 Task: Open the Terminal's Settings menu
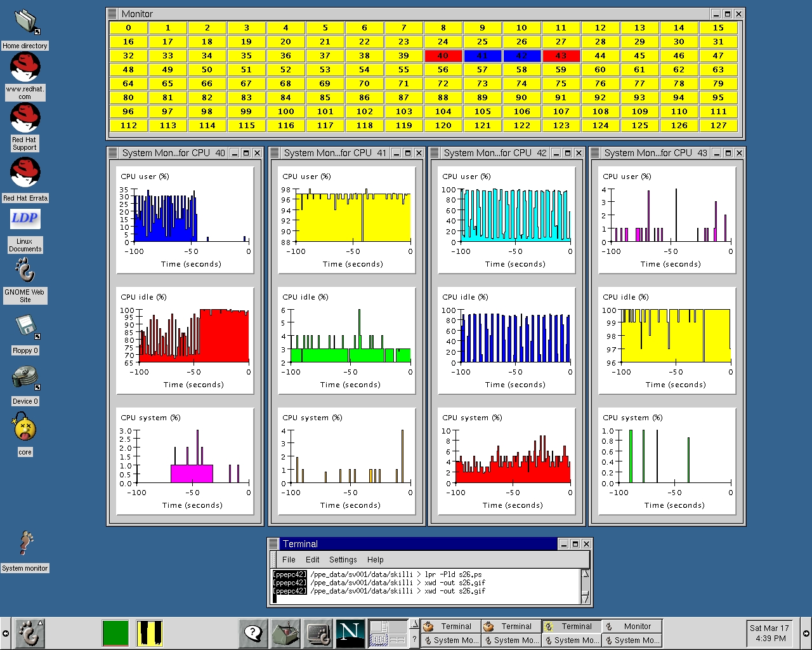point(343,560)
